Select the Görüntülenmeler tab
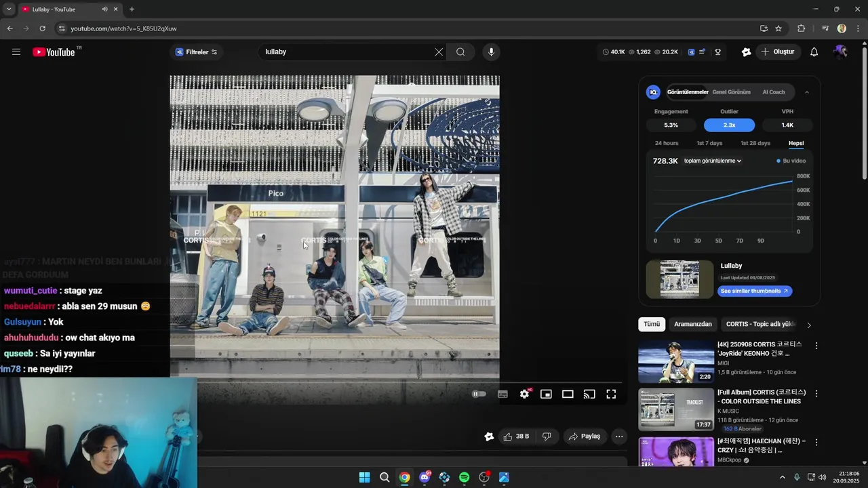The height and width of the screenshot is (488, 868). coord(687,92)
